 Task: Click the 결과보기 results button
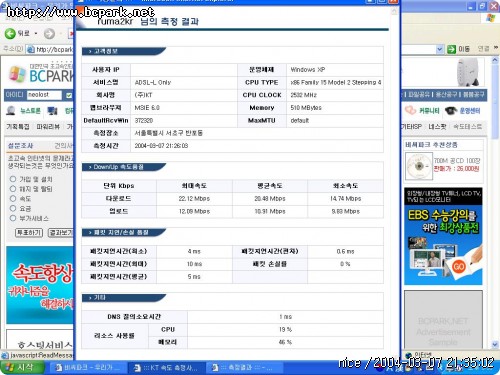[x=61, y=232]
